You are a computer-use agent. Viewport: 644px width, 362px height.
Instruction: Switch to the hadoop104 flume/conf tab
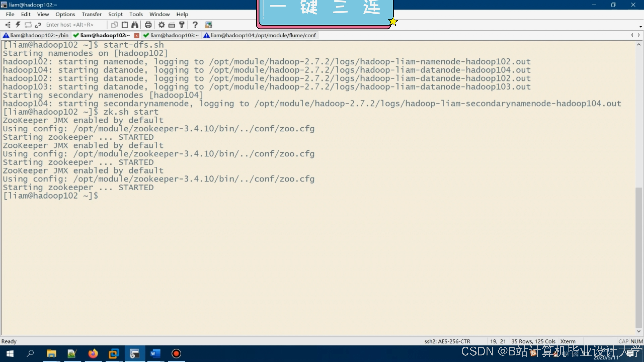(263, 35)
